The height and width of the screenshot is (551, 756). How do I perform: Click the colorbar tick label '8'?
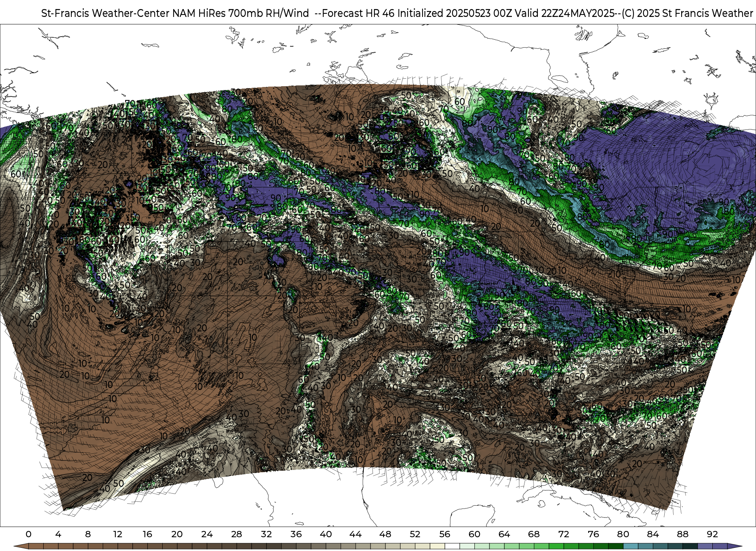point(88,534)
